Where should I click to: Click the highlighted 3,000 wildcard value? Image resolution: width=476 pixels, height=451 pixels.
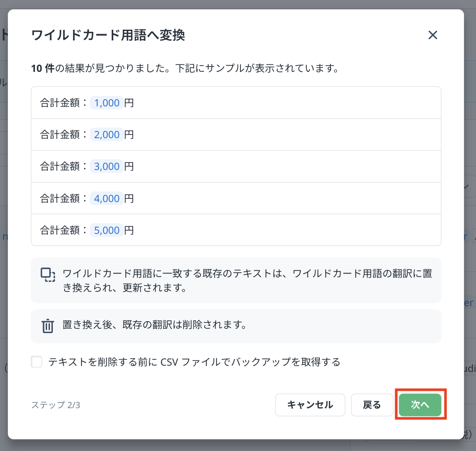click(106, 167)
